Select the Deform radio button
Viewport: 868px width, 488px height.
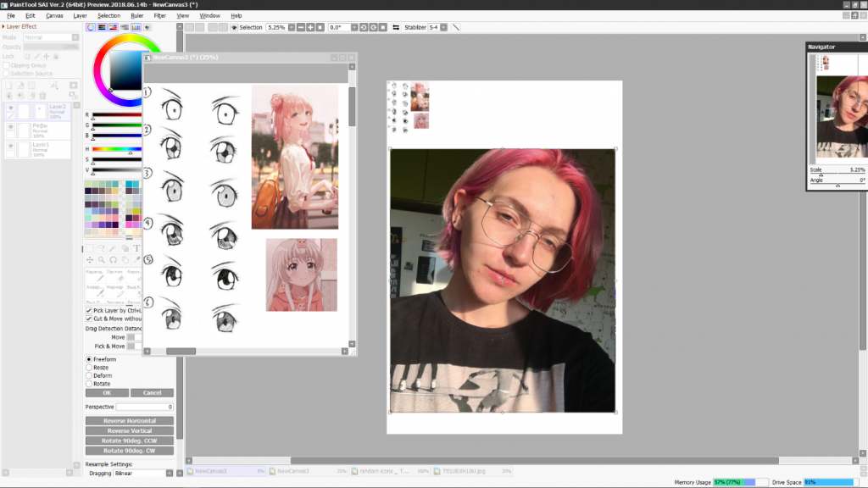coord(88,375)
